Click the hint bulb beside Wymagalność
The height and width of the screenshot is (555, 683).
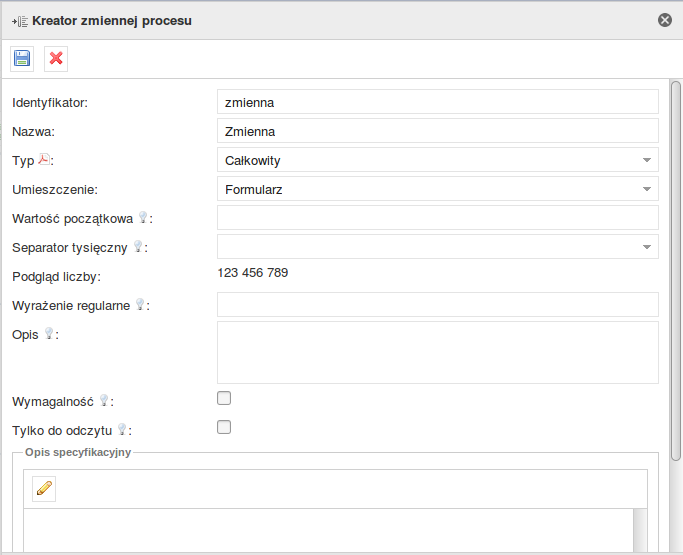click(x=103, y=400)
